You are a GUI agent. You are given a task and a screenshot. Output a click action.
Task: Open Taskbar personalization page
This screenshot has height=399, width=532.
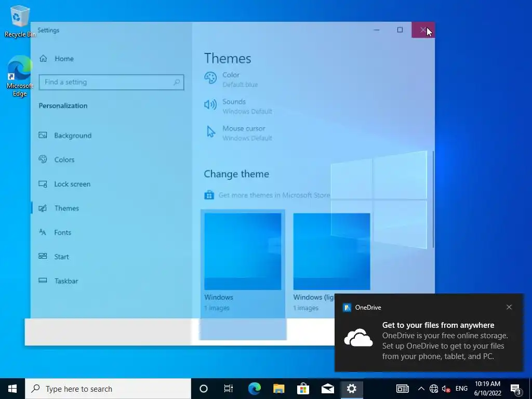point(58,281)
